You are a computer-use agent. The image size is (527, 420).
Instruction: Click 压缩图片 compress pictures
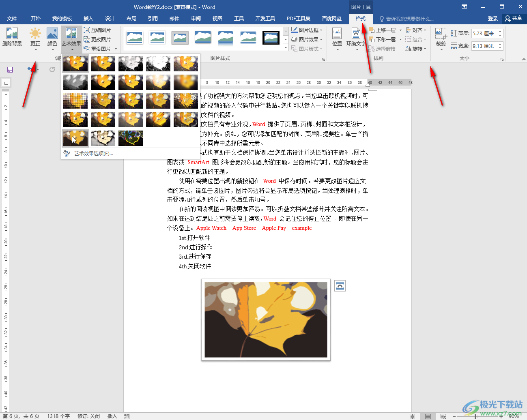click(97, 30)
